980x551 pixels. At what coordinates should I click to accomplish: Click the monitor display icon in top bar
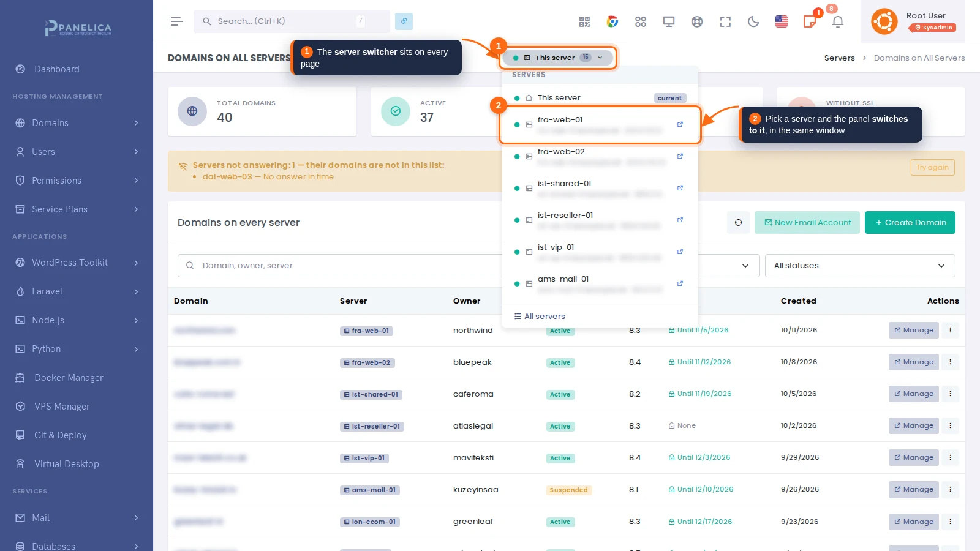click(x=669, y=21)
